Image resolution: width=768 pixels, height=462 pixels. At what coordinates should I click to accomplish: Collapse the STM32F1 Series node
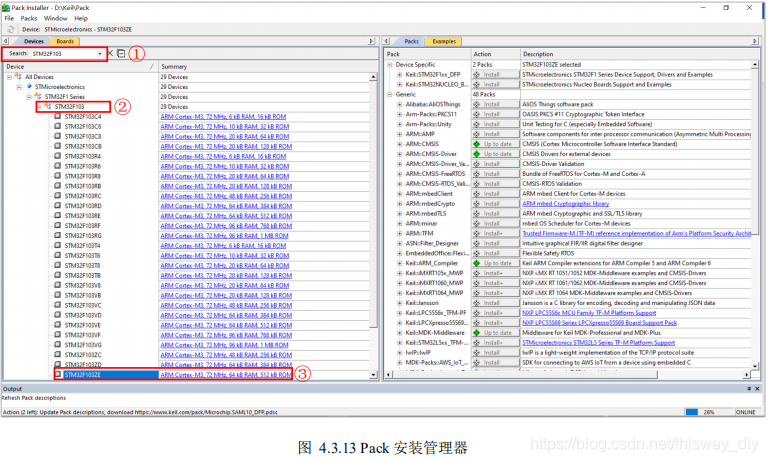click(29, 97)
